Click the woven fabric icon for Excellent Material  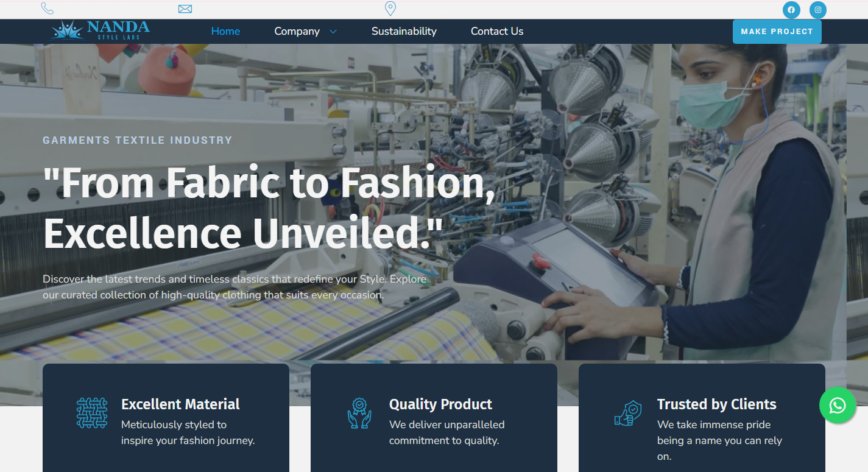[92, 412]
